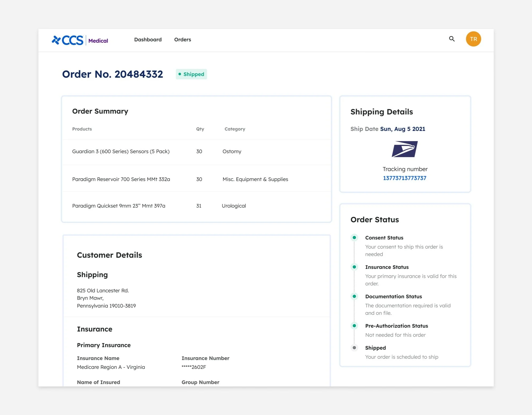Click the CCS Medical logo
The width and height of the screenshot is (532, 415).
80,40
